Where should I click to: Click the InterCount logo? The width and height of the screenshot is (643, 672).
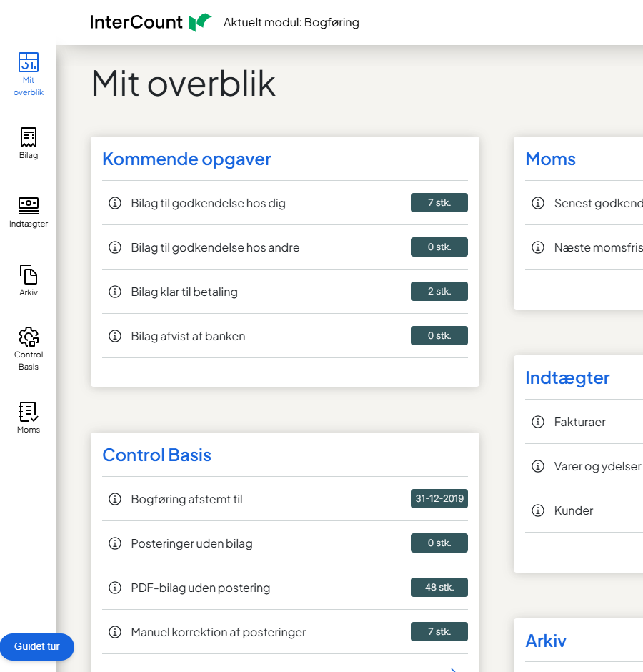(151, 22)
